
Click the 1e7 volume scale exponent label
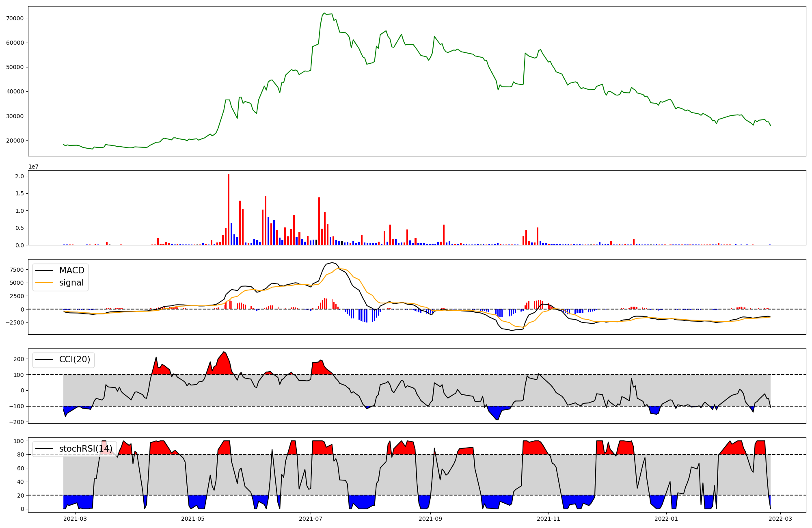tap(33, 167)
